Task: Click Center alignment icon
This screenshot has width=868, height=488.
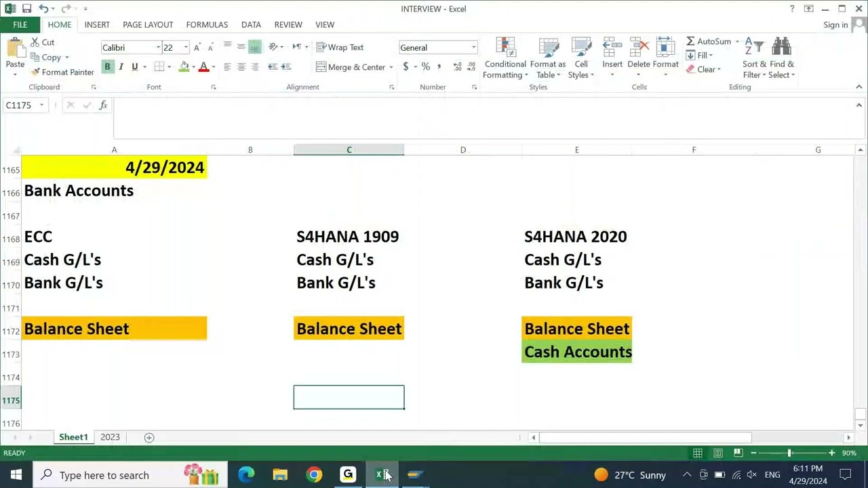Action: [241, 66]
